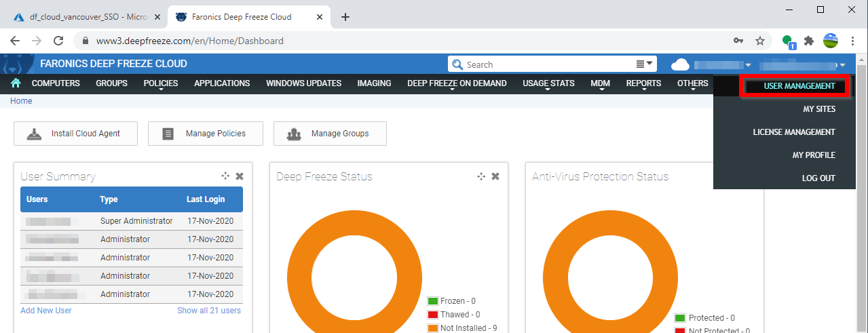Expand the USAGE STATS dropdown

click(548, 83)
